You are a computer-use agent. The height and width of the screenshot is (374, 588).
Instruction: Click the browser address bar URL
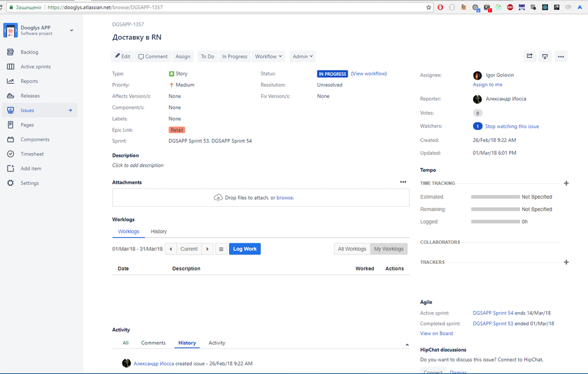[105, 7]
